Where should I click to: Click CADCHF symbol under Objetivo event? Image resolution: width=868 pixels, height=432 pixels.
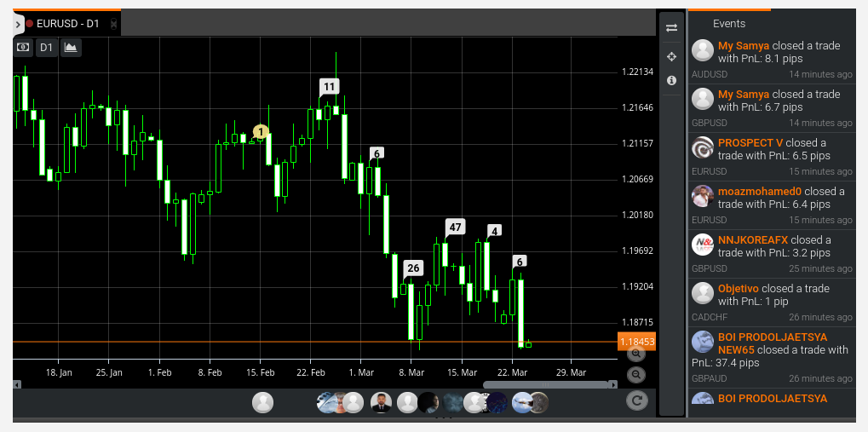[x=710, y=317]
